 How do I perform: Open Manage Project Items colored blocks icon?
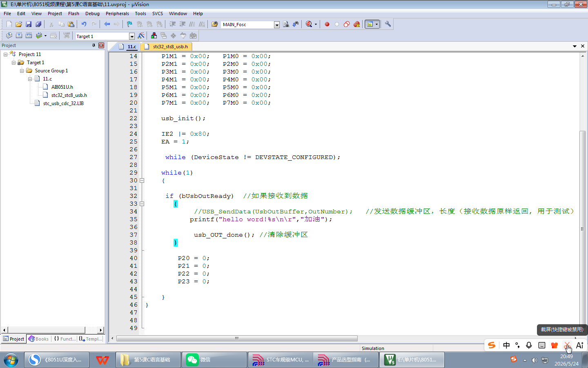coord(154,36)
